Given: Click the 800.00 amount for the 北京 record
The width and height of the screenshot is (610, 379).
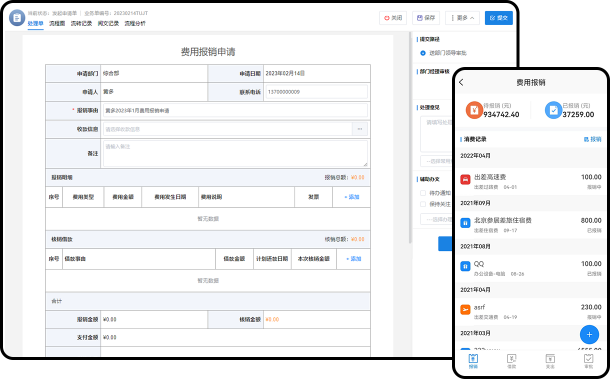Looking at the screenshot, I should click(591, 221).
